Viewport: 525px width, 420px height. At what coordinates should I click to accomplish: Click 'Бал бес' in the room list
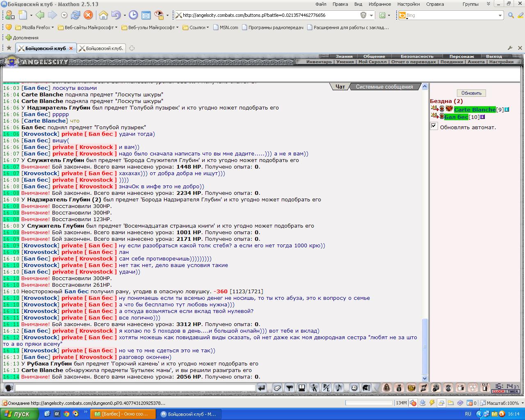click(456, 117)
